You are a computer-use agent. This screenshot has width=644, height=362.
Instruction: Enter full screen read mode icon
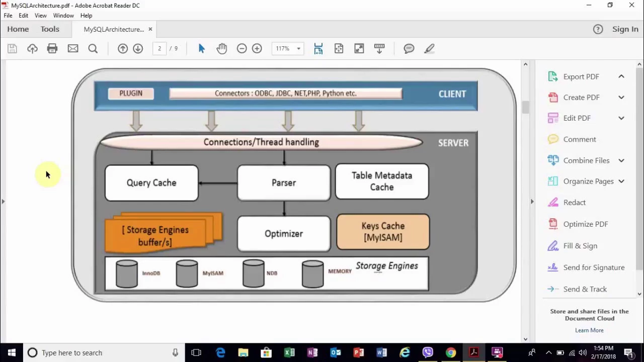click(359, 49)
